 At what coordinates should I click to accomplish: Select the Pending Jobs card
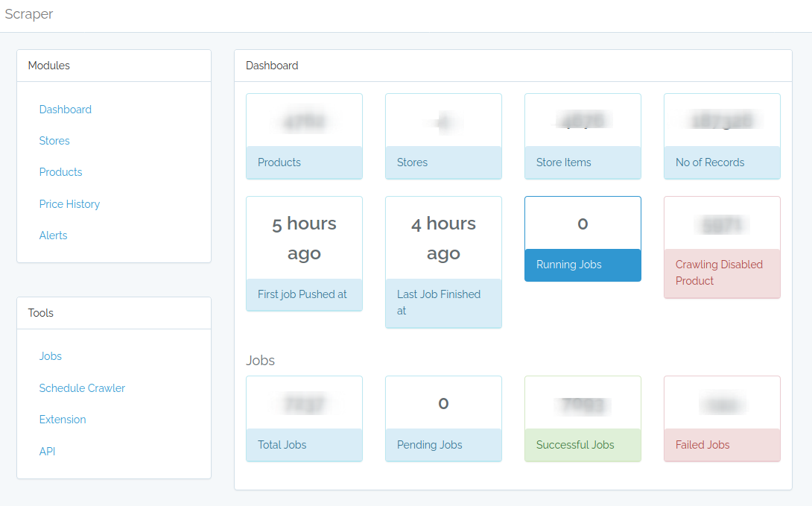click(443, 419)
